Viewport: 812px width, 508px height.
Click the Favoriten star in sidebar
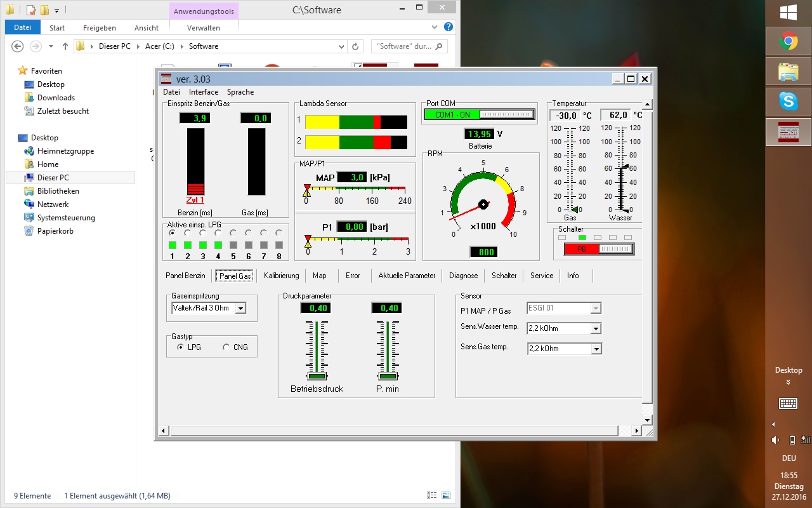coord(23,70)
